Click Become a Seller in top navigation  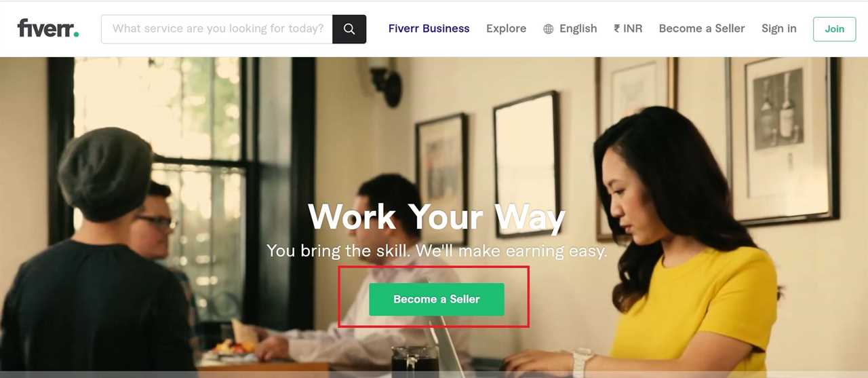702,29
